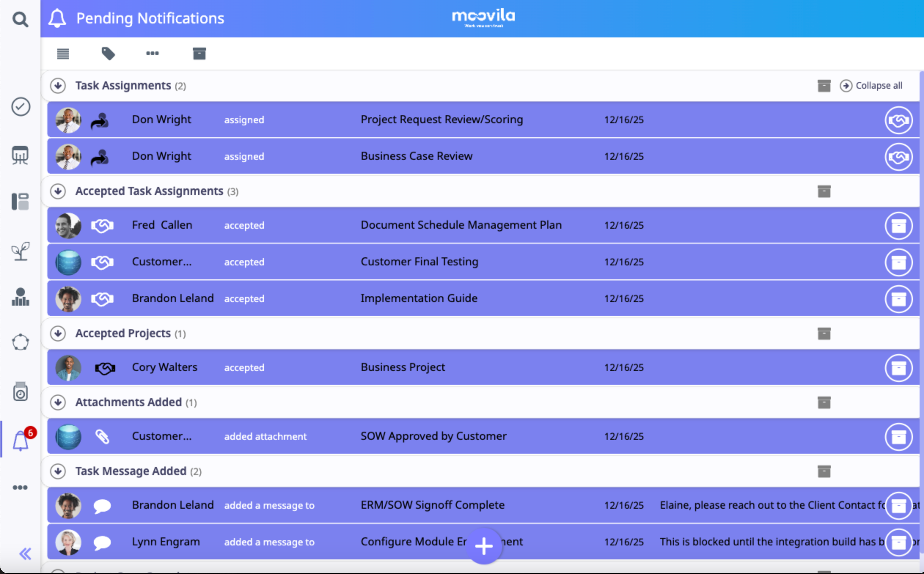Screen dimensions: 924x574
Task: Collapse the Attachments Added section
Action: [58, 402]
